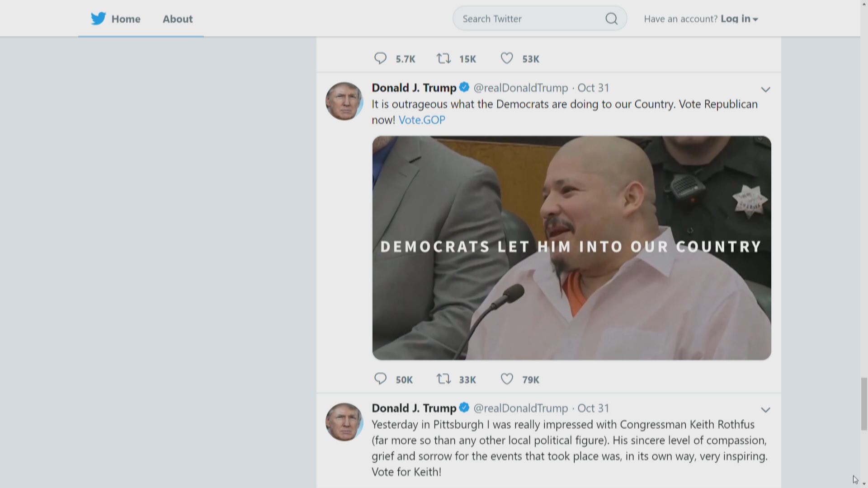Click the Search Twitter input field
The image size is (868, 488).
point(539,19)
